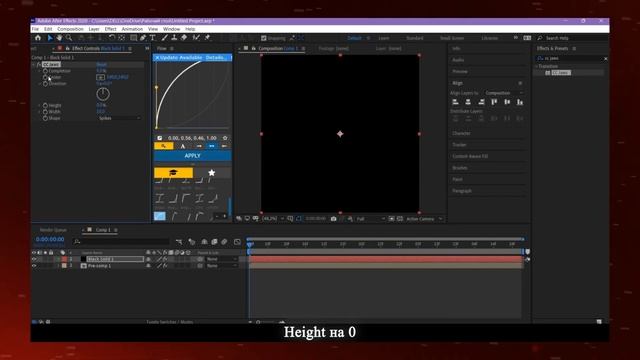Select the Clone Stamp tool
640x360 pixels.
[174, 38]
